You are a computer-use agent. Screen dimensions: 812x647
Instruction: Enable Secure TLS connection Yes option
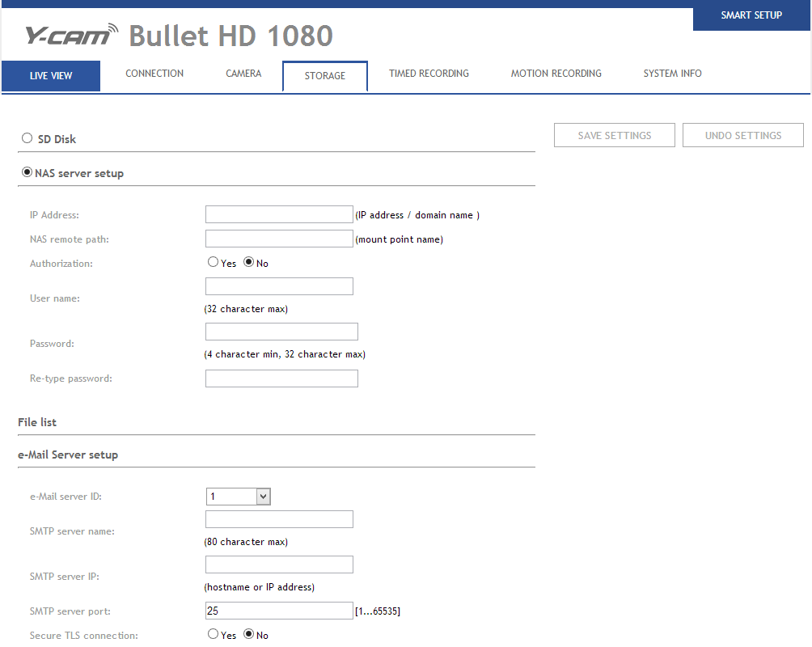pyautogui.click(x=214, y=634)
